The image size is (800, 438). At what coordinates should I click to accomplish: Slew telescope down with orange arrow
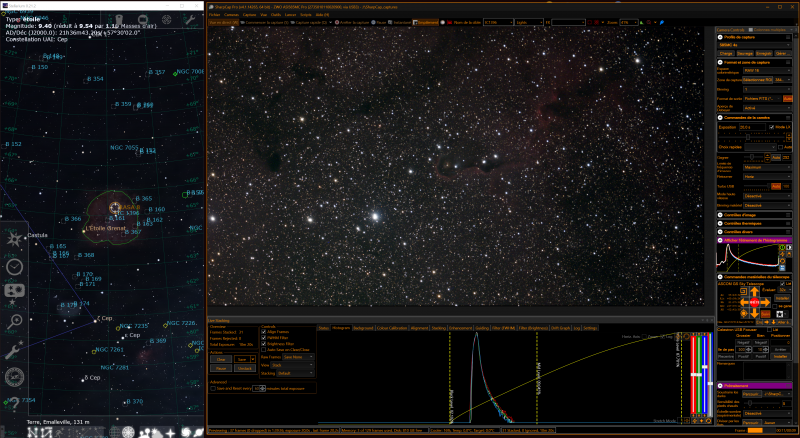click(x=755, y=313)
